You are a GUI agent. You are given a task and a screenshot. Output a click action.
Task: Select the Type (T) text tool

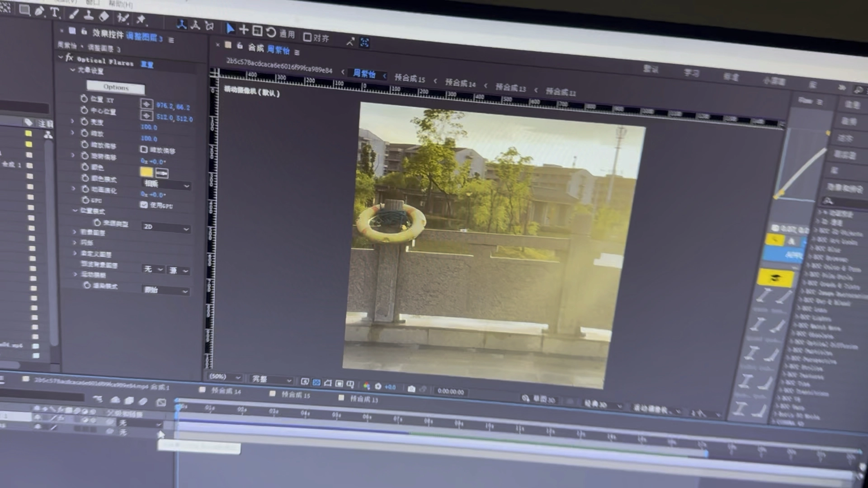(55, 12)
